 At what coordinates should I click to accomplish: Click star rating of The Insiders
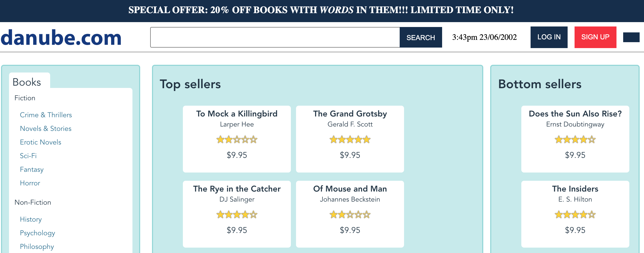pos(575,215)
